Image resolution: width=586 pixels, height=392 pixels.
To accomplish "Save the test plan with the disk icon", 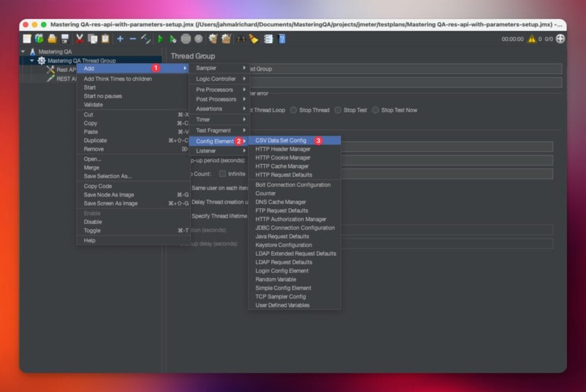I will pos(65,39).
